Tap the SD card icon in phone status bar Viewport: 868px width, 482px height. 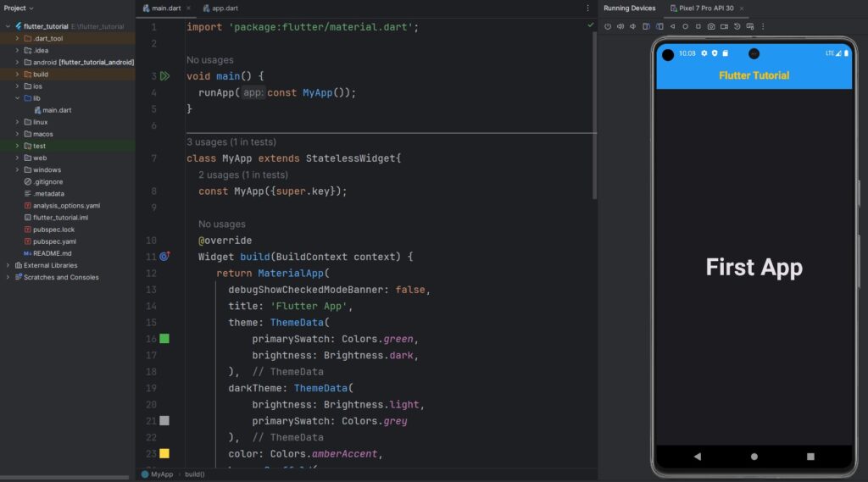(x=726, y=53)
